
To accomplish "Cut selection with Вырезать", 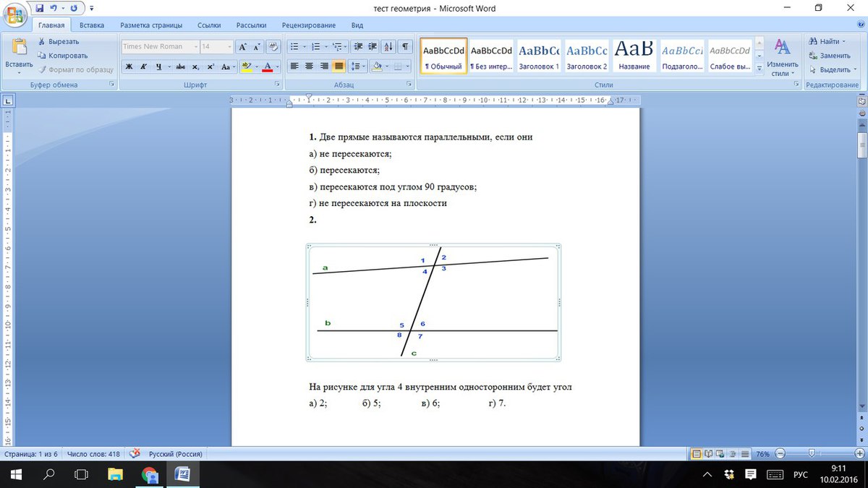I will point(58,41).
